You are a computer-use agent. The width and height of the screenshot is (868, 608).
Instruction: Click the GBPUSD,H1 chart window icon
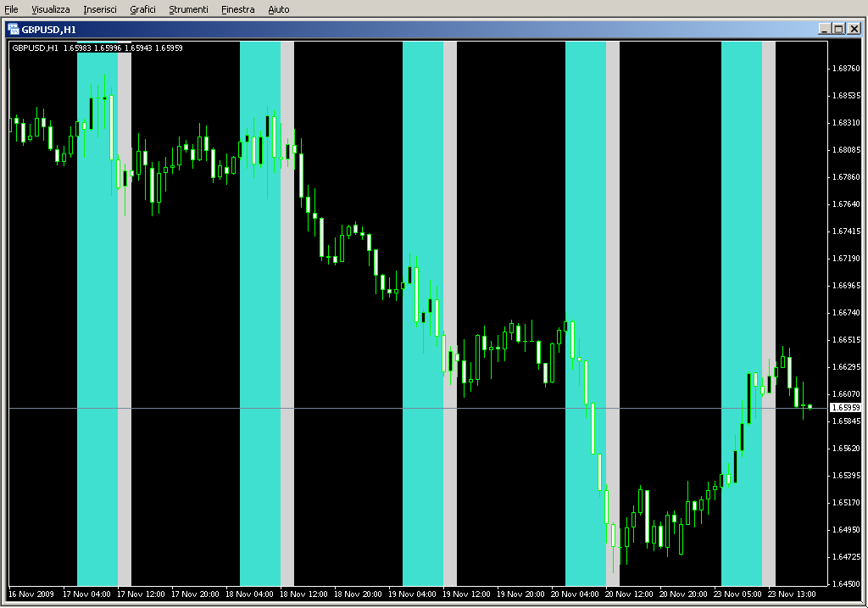pyautogui.click(x=14, y=30)
